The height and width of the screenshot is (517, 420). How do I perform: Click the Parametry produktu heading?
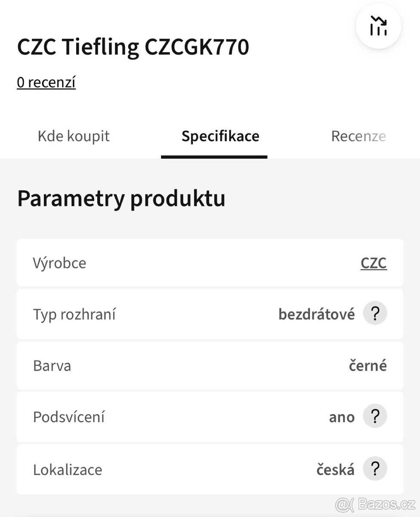(x=121, y=199)
